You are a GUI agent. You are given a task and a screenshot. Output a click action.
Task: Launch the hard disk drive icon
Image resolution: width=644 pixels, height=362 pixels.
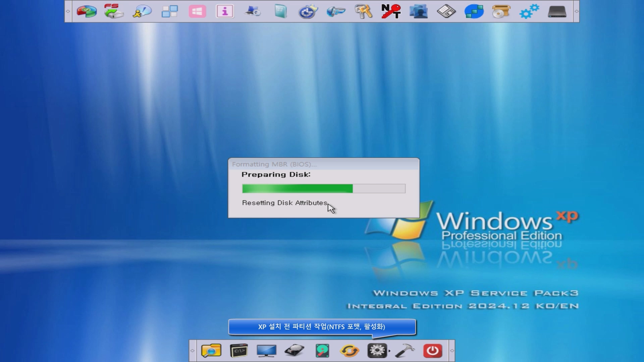[294, 351]
